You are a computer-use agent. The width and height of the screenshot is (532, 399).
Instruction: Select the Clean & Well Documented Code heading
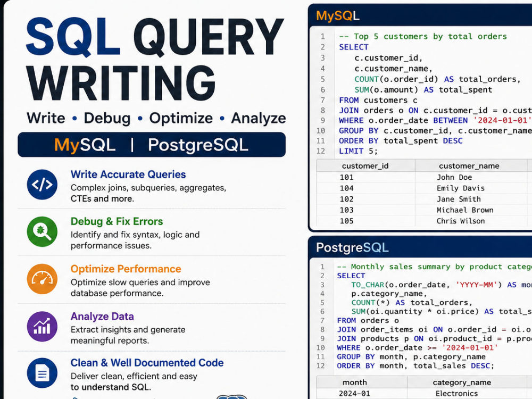pos(147,363)
